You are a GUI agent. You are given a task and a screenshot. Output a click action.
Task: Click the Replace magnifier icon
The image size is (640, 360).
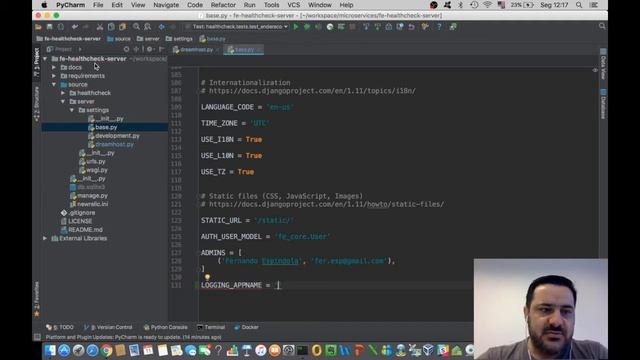pos(148,27)
